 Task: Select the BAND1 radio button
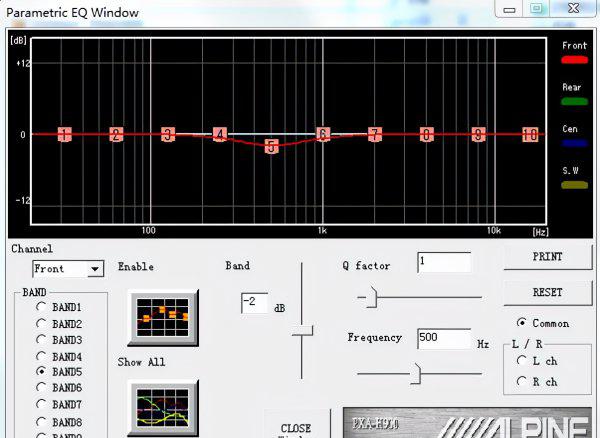(x=42, y=307)
